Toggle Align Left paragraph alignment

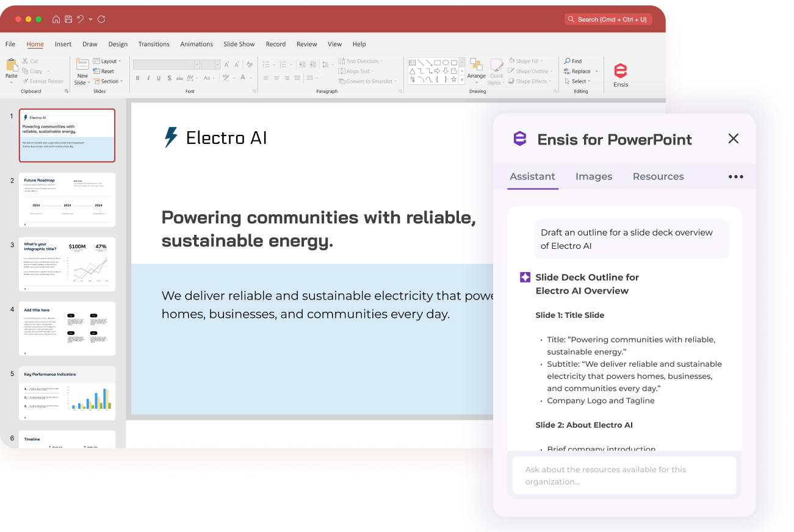point(265,78)
